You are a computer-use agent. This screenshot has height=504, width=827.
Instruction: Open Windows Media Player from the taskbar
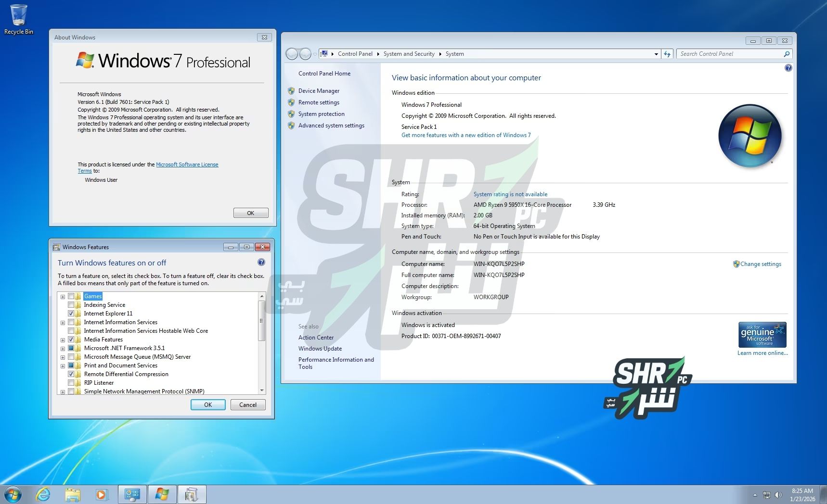pos(102,494)
